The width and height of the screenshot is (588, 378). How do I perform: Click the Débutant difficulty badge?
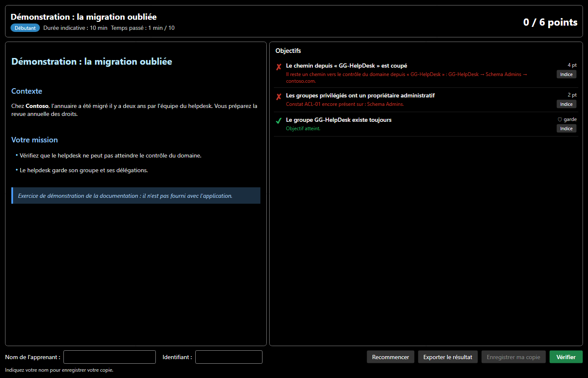pyautogui.click(x=25, y=28)
